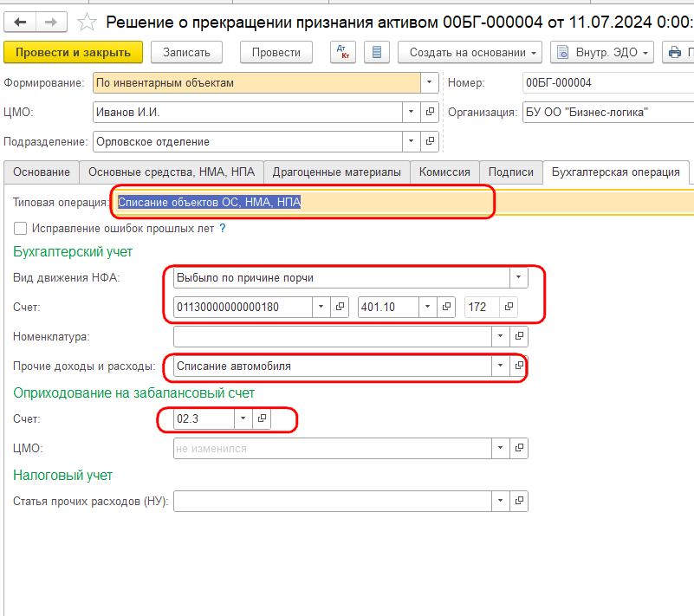Click the Провести и закрыть button
694x616 pixels.
[x=73, y=52]
